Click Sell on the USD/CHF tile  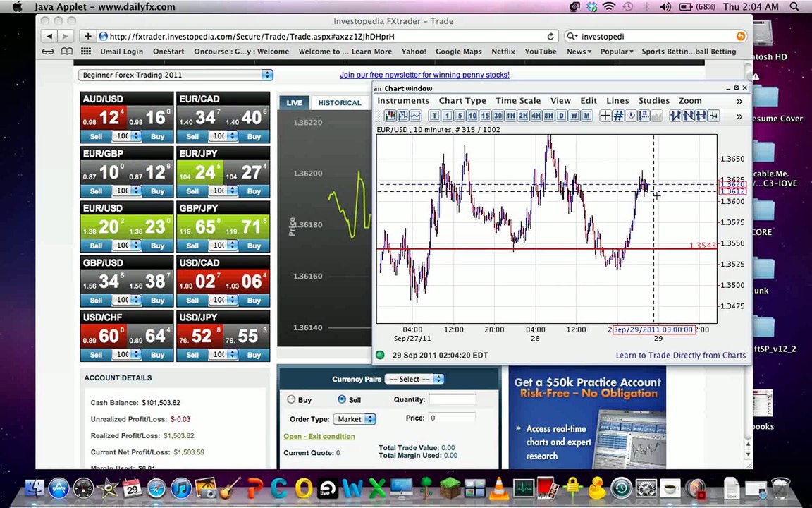pyautogui.click(x=97, y=355)
